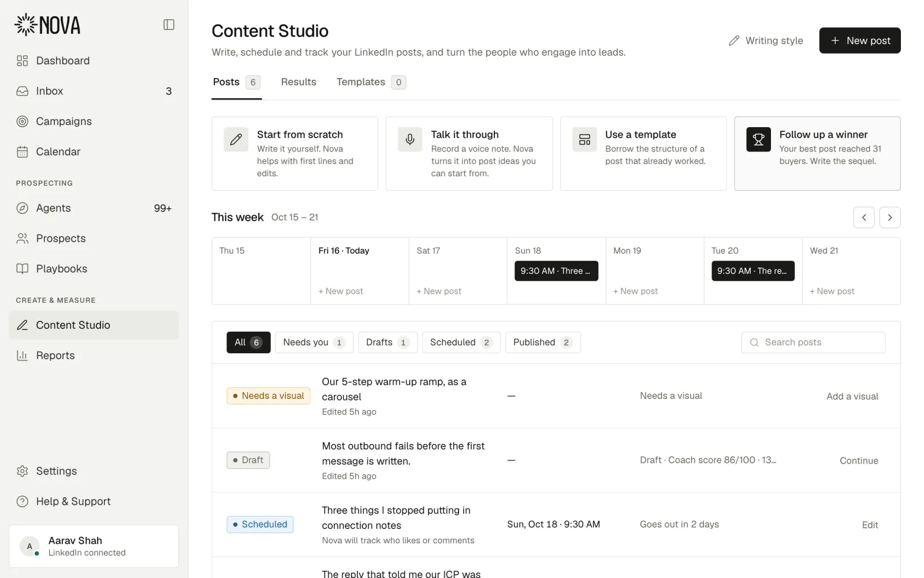Click the Campaigns target icon
This screenshot has height=578, width=924.
point(23,121)
